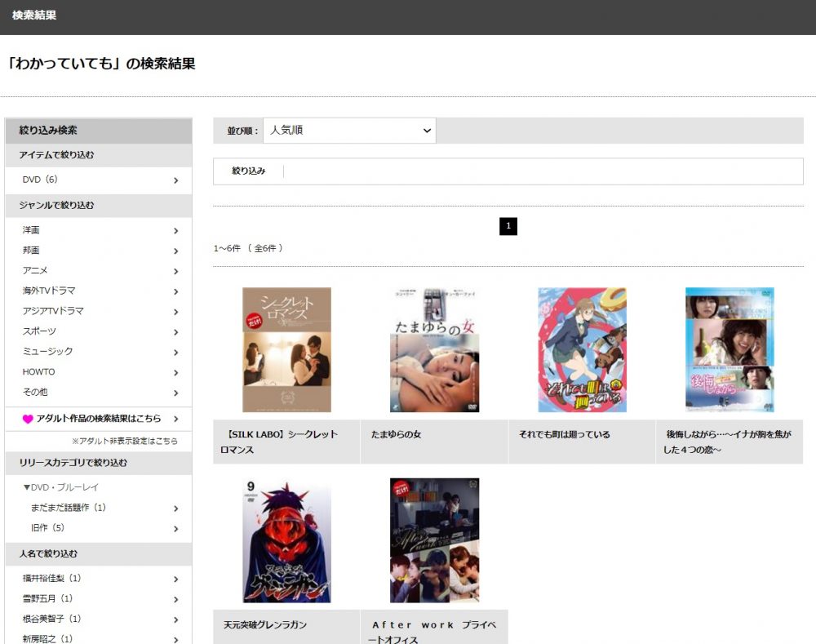Open the 天元突破グレンラガン cover thumbnail

[286, 540]
